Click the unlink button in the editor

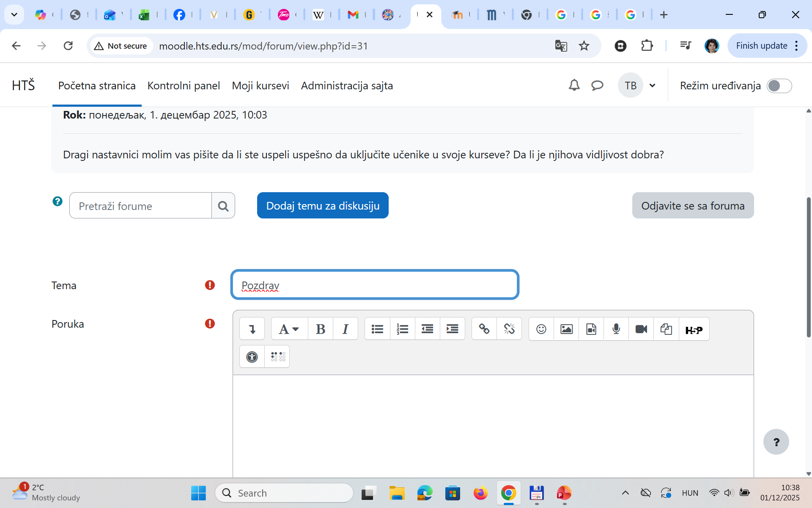(509, 329)
